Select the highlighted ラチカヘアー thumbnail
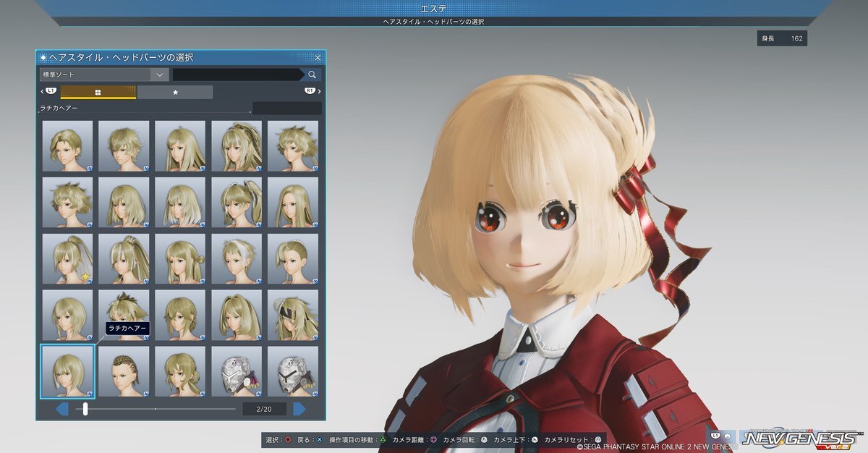The image size is (868, 453). (67, 372)
